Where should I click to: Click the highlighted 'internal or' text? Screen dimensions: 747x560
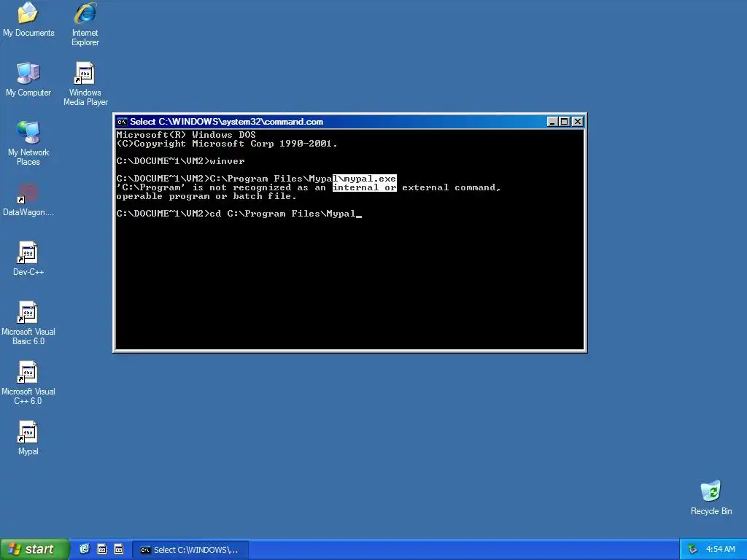coord(365,187)
